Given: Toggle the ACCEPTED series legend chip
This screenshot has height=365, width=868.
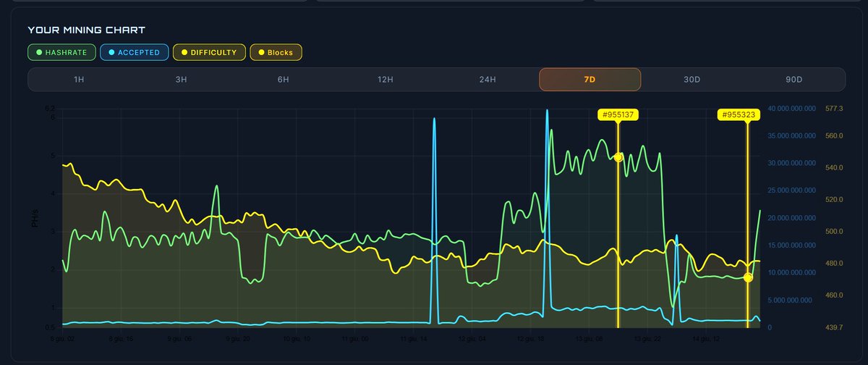Looking at the screenshot, I should point(134,52).
